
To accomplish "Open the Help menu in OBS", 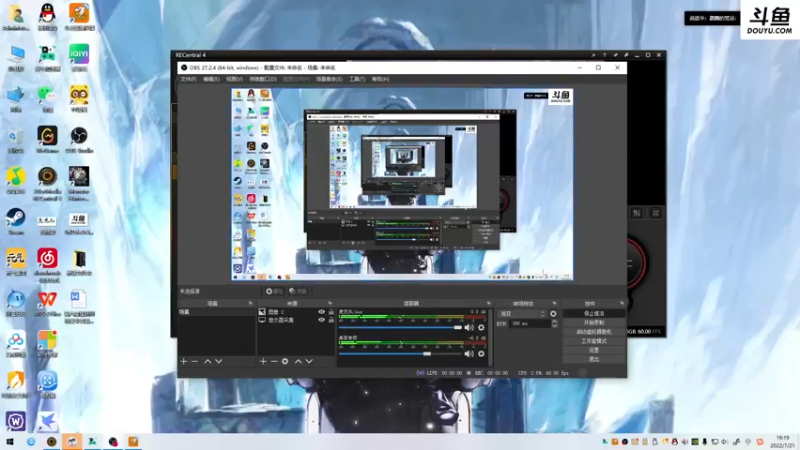I will pyautogui.click(x=380, y=79).
